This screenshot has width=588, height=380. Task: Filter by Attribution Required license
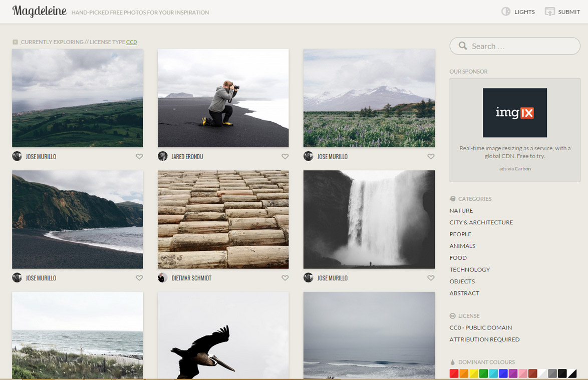[484, 339]
